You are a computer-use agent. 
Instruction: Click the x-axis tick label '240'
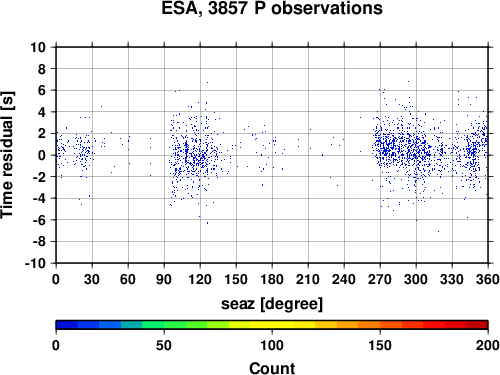[x=344, y=279]
